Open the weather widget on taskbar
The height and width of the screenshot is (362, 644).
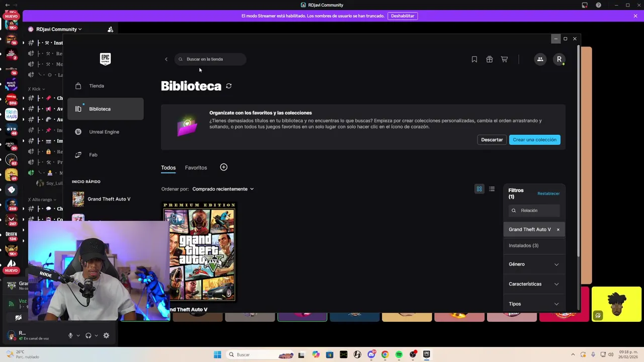coord(23,354)
